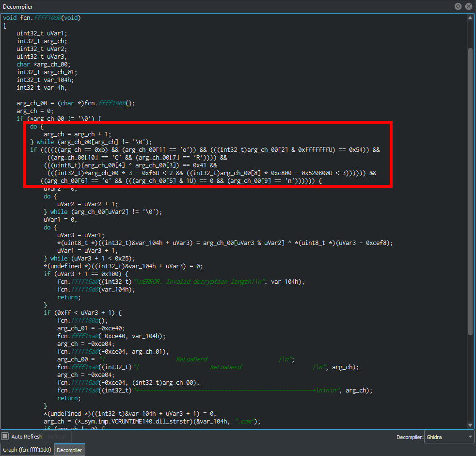
Task: Close the Decompiler panel
Action: click(469, 6)
